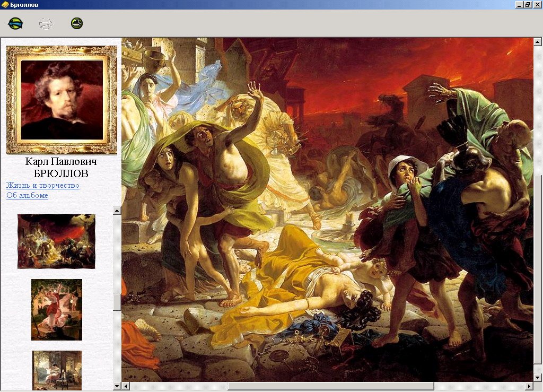Click the painting's vertical scroll-down arrow

537,377
